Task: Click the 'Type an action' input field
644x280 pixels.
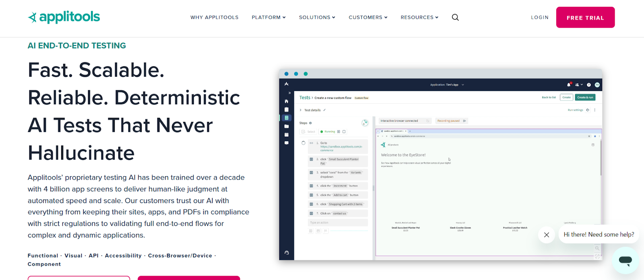Action: click(x=338, y=222)
